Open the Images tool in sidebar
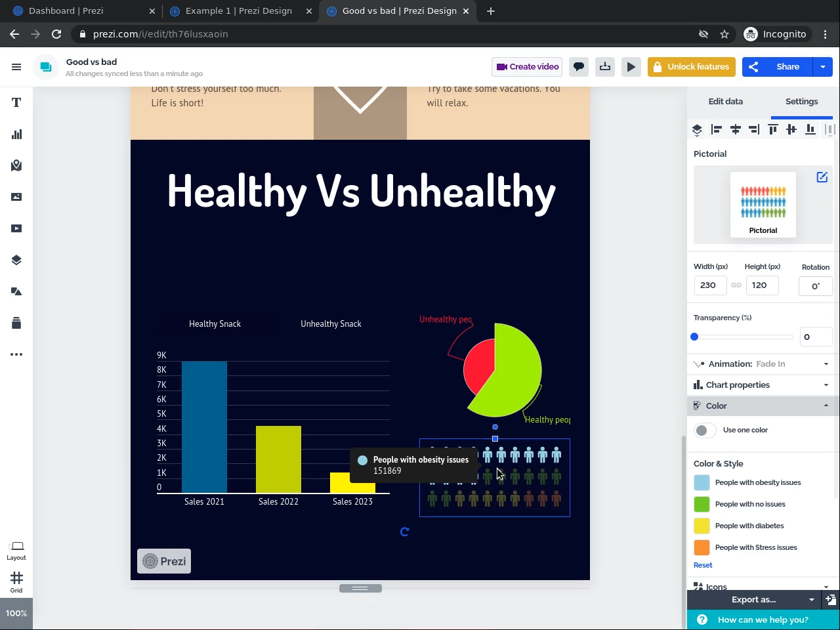The image size is (840, 630). (16, 197)
